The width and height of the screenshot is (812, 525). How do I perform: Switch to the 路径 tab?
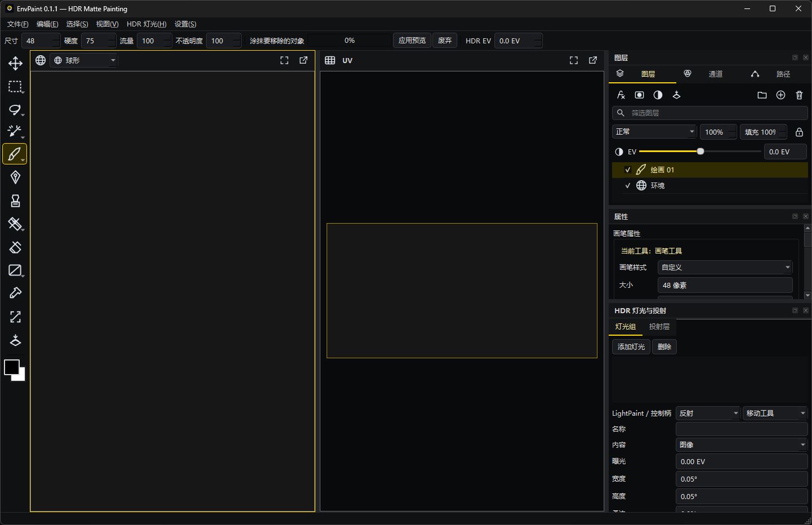pos(778,74)
